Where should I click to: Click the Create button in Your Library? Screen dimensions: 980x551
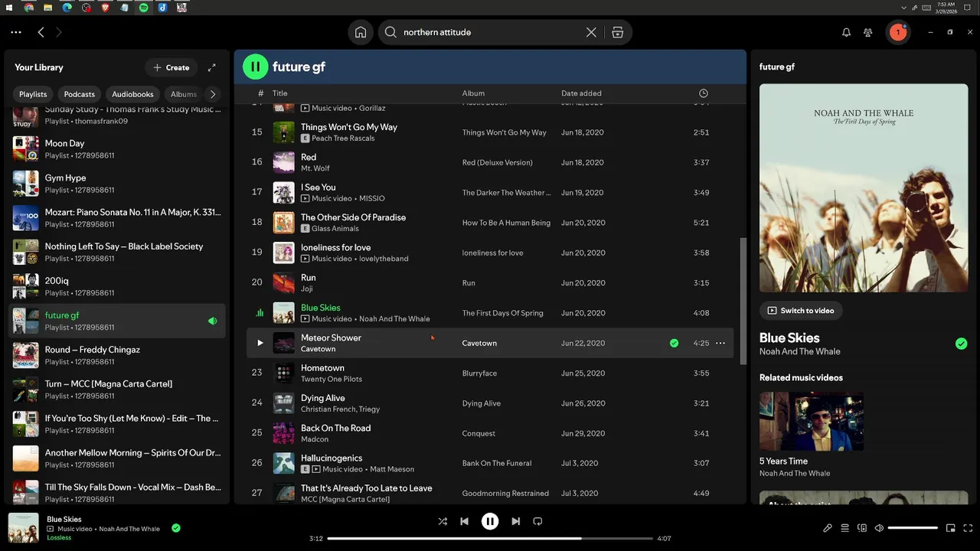171,67
